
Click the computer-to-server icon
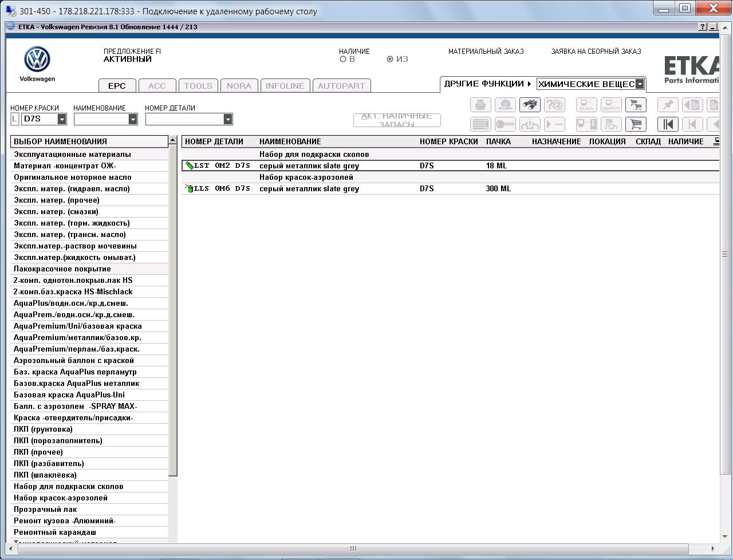pyautogui.click(x=586, y=124)
